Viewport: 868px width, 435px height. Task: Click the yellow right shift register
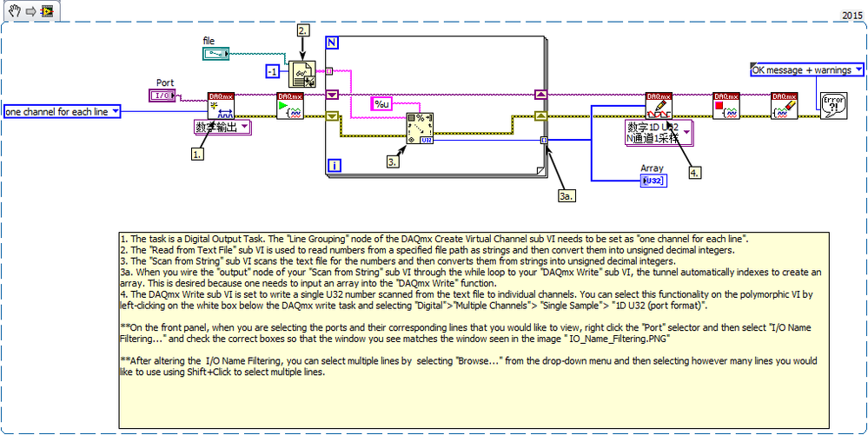pos(540,115)
